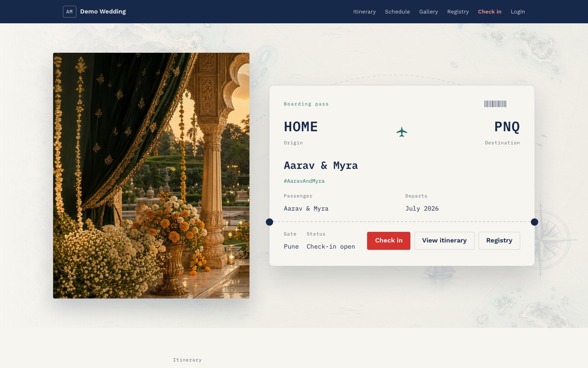Click the Boarding pass label
Screen dimensions: 588x368
point(306,104)
